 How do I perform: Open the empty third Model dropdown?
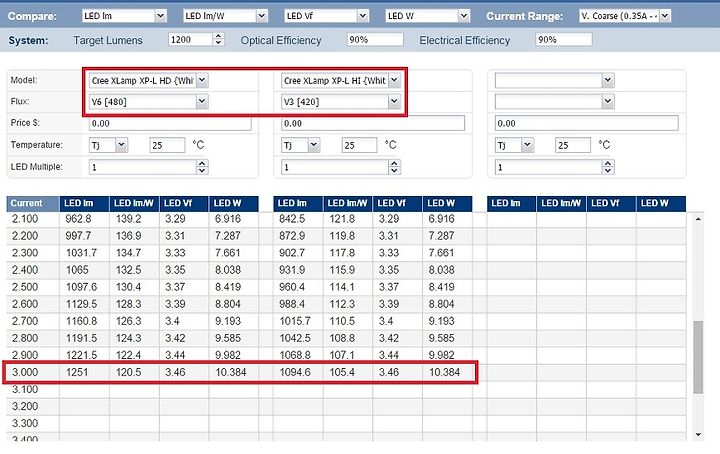(554, 81)
